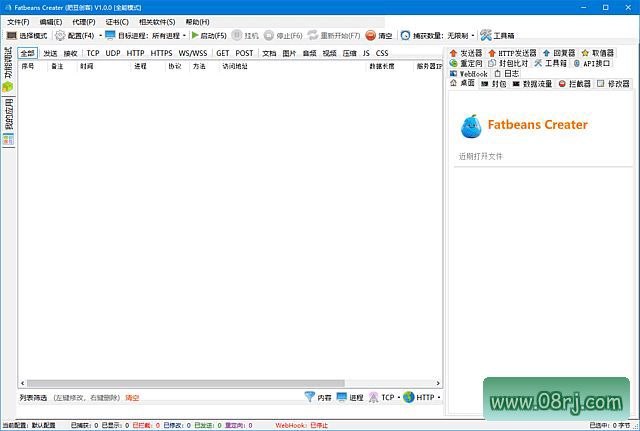Click the 选择模式 mode selection icon
Screen dimensions: 640x431
click(x=12, y=36)
